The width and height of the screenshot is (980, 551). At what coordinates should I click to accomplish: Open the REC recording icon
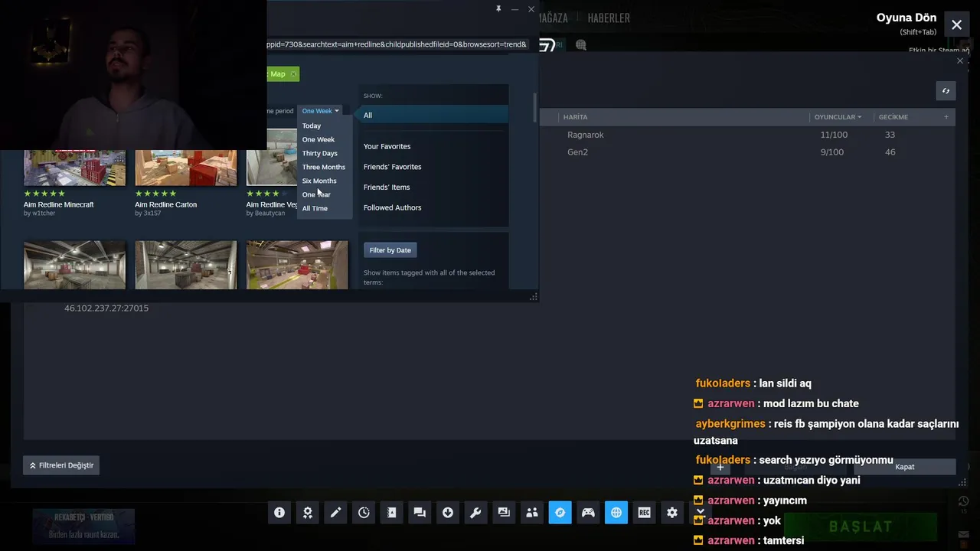[x=644, y=513]
